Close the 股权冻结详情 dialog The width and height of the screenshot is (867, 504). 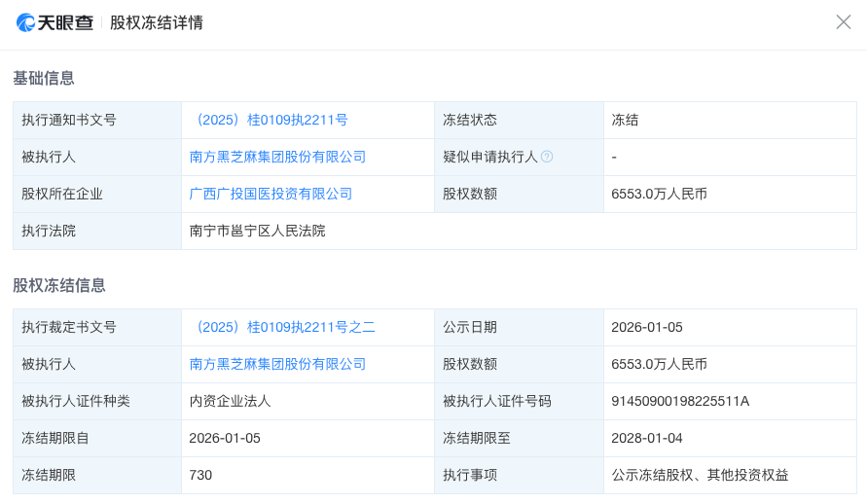click(844, 22)
